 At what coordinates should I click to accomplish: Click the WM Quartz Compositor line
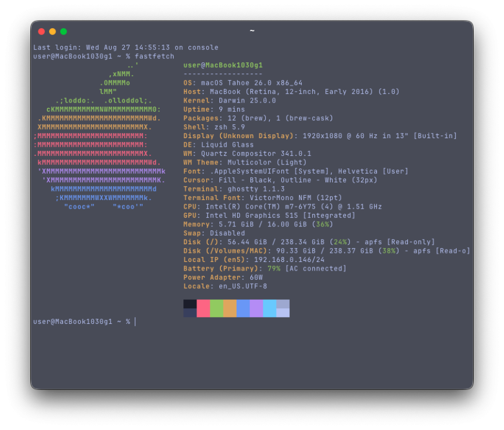pos(247,154)
